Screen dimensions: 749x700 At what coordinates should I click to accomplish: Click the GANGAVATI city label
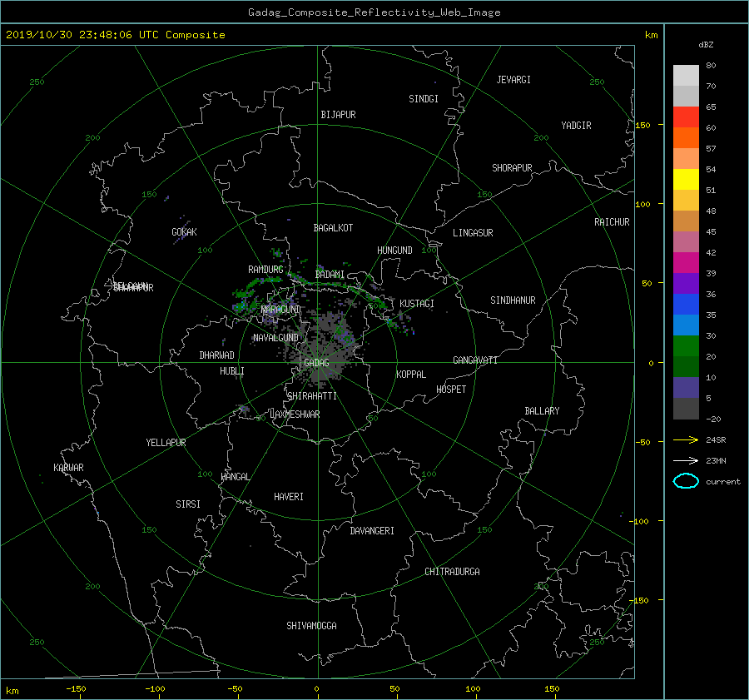pyautogui.click(x=475, y=360)
